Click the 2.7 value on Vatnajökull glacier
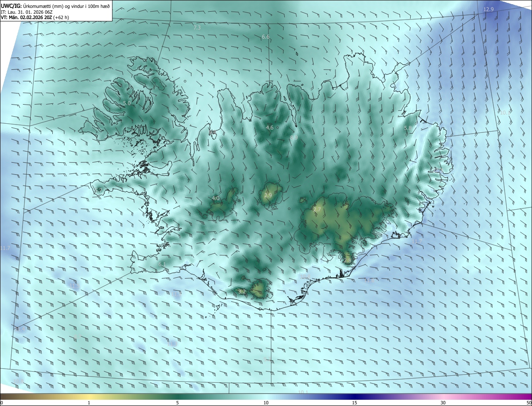532x406 pixels. (317, 210)
